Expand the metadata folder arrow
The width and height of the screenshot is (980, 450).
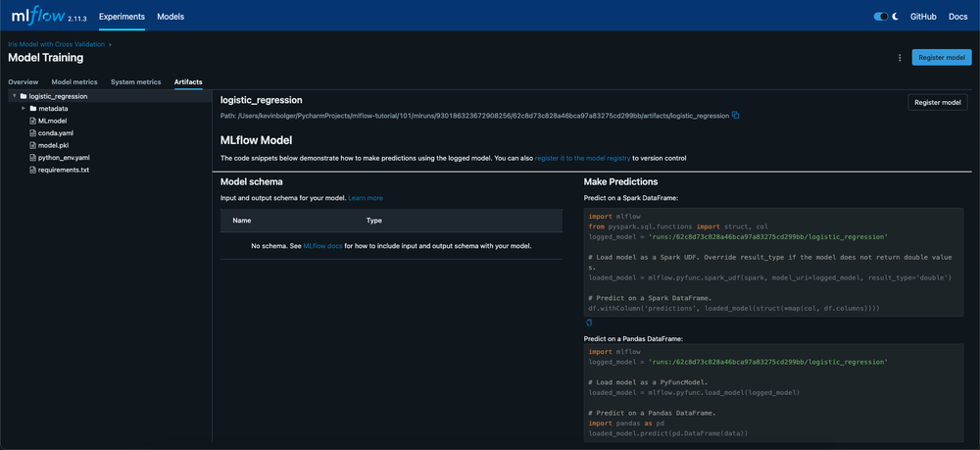coord(24,108)
